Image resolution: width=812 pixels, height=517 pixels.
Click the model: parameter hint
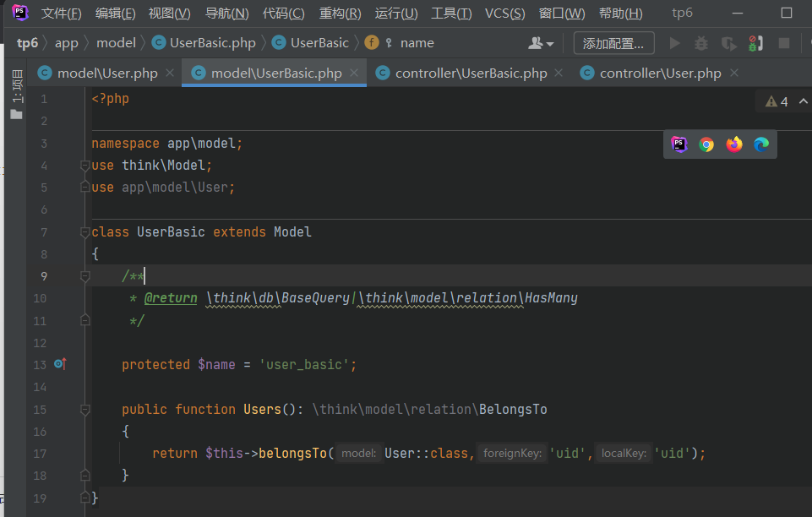pos(359,454)
